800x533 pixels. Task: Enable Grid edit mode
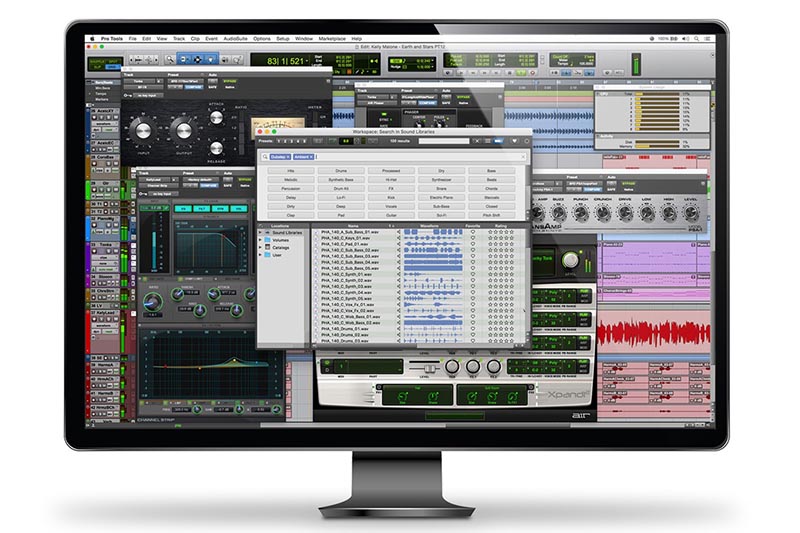114,67
